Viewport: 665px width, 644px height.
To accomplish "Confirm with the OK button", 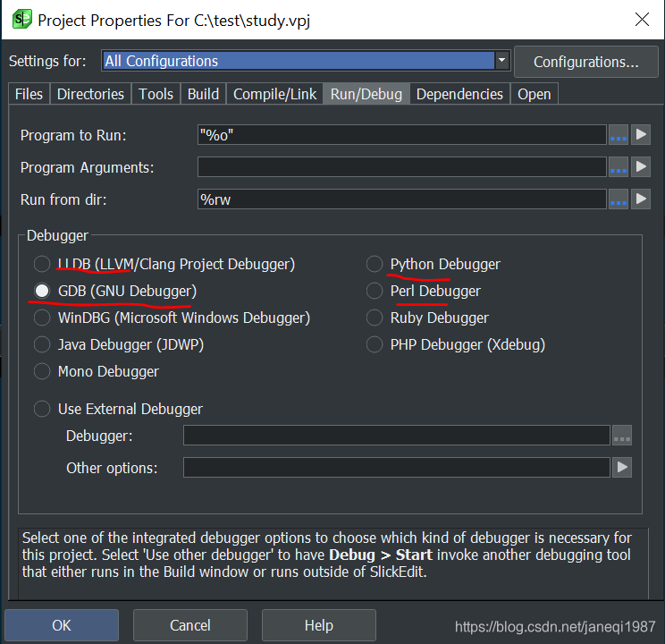I will [x=62, y=625].
